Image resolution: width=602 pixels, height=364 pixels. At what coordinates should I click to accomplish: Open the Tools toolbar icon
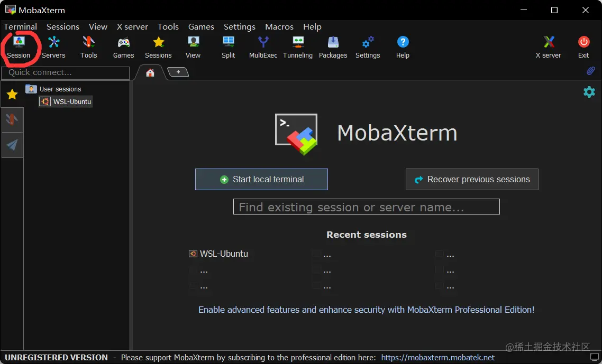pos(88,47)
